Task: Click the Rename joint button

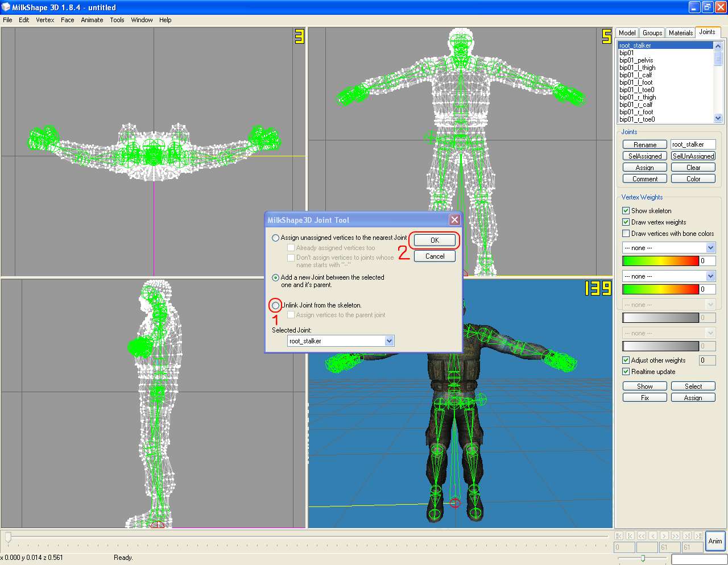Action: click(x=645, y=145)
